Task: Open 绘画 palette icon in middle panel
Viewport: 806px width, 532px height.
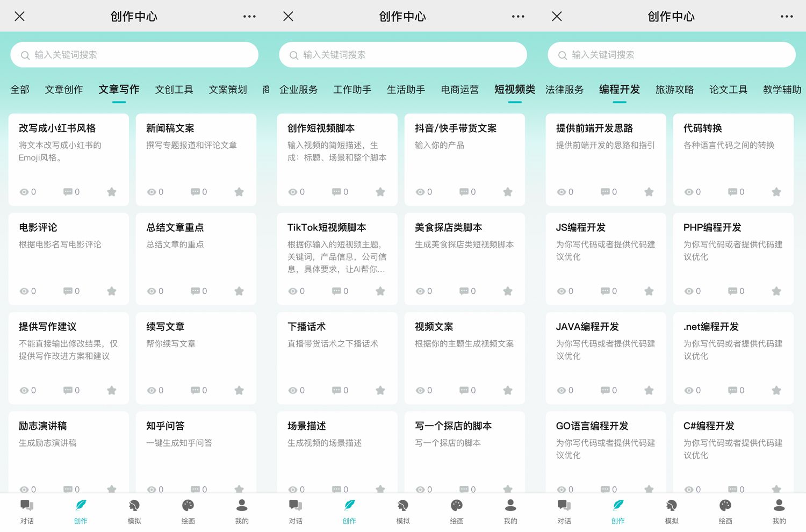Action: [457, 506]
